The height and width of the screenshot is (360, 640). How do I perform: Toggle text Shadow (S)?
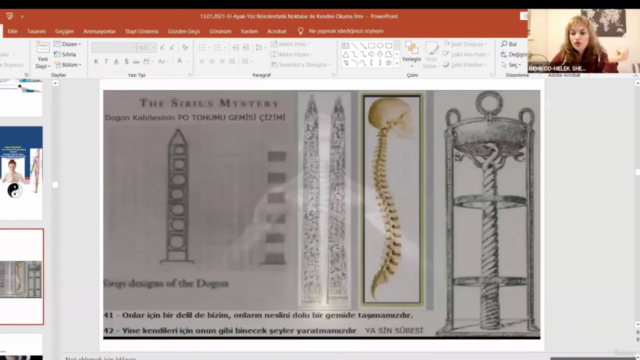[x=127, y=62]
